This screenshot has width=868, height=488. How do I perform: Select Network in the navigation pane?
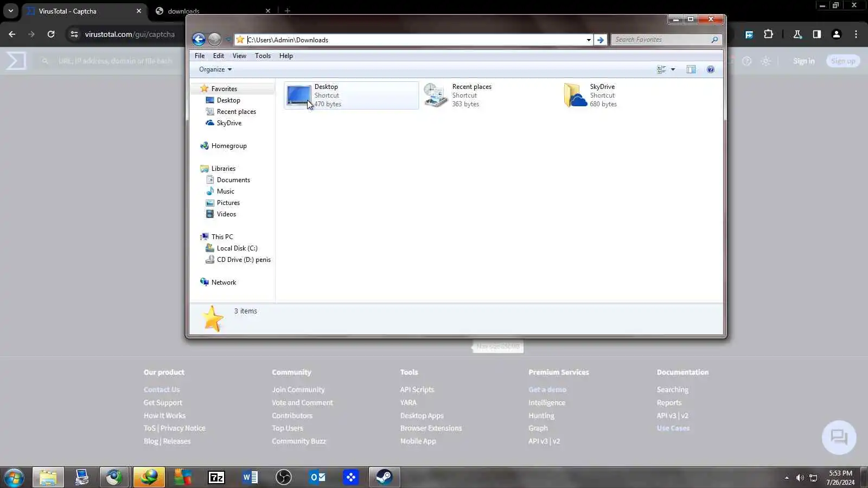pyautogui.click(x=224, y=282)
